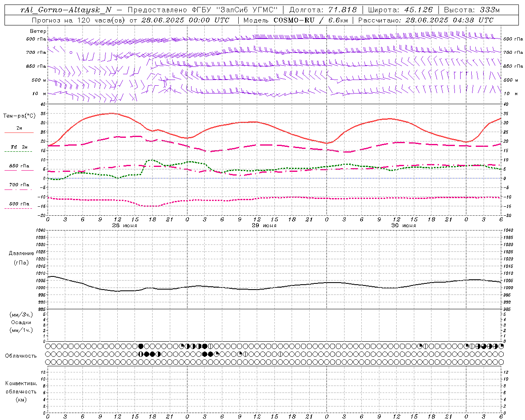Click the (км) unit label
Viewport: 525px width, 420px height.
tap(21, 399)
